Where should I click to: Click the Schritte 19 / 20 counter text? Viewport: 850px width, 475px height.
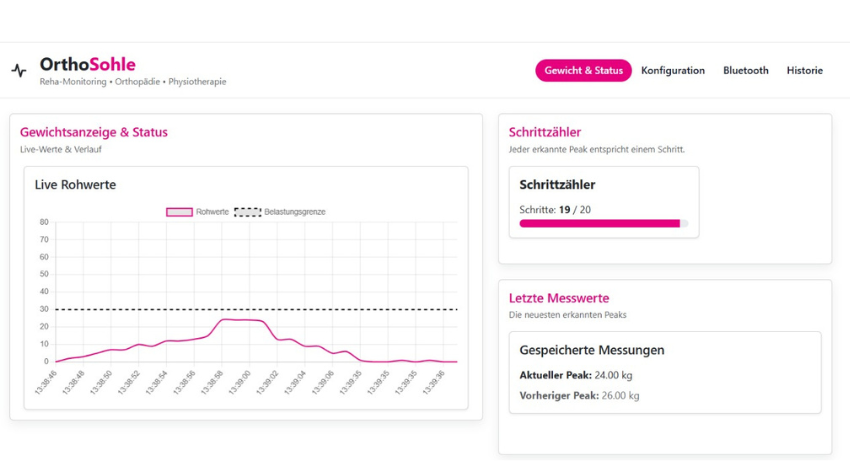coord(554,210)
